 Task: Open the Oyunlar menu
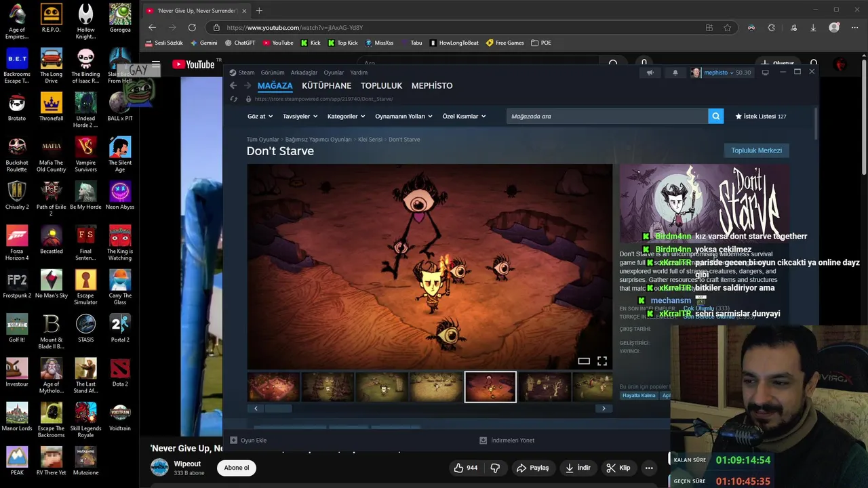tap(334, 73)
